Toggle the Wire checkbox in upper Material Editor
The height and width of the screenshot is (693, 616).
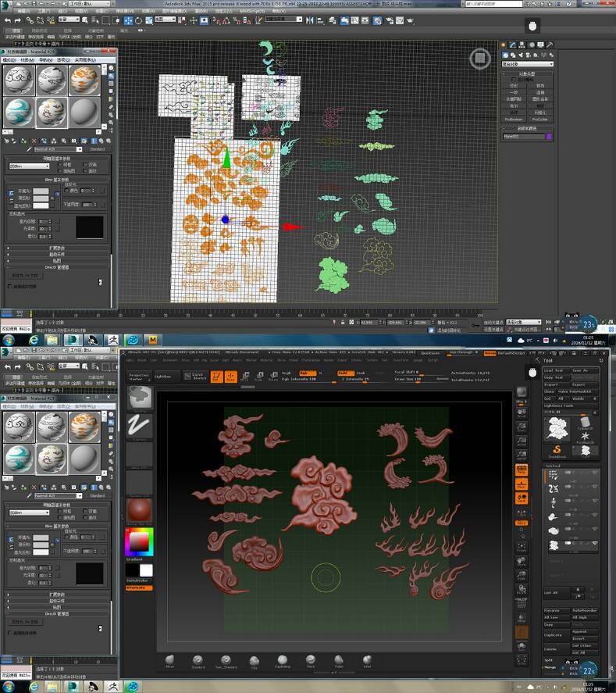[x=59, y=164]
